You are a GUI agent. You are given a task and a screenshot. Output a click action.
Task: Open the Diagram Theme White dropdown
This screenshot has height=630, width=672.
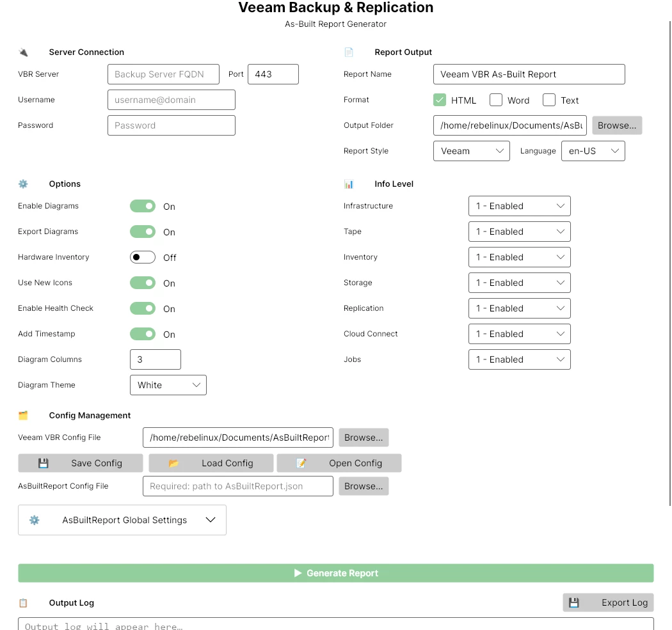click(x=168, y=386)
